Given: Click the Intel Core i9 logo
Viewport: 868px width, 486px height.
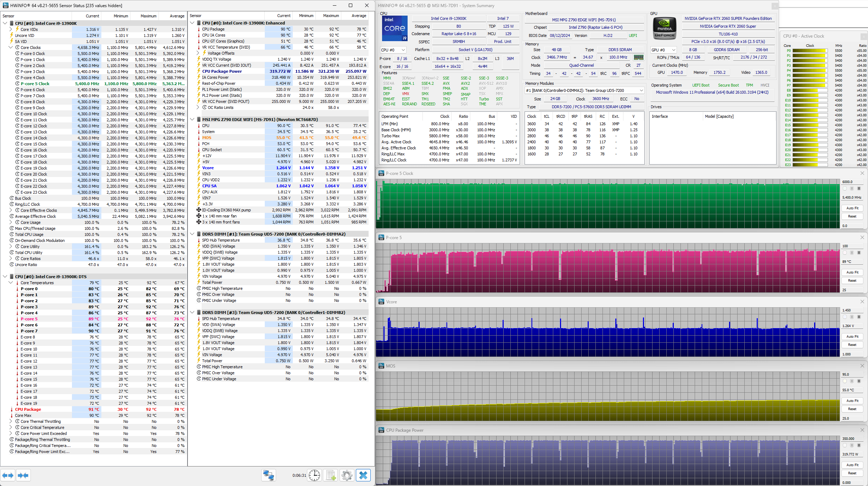Looking at the screenshot, I should click(x=394, y=28).
